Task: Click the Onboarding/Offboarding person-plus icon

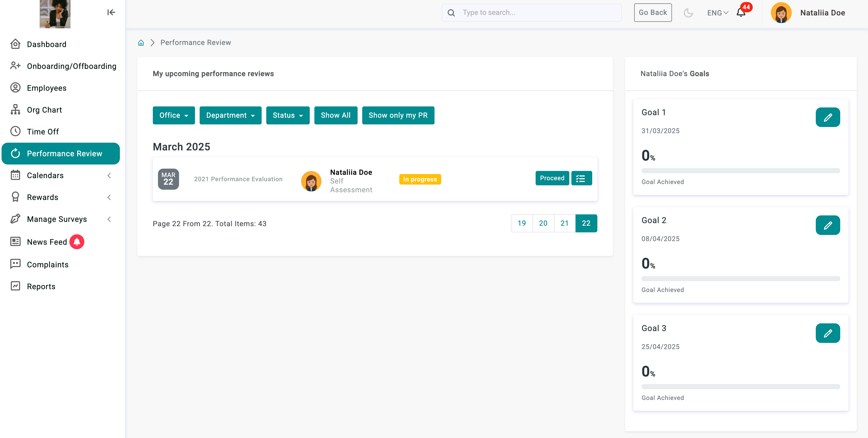Action: tap(15, 66)
